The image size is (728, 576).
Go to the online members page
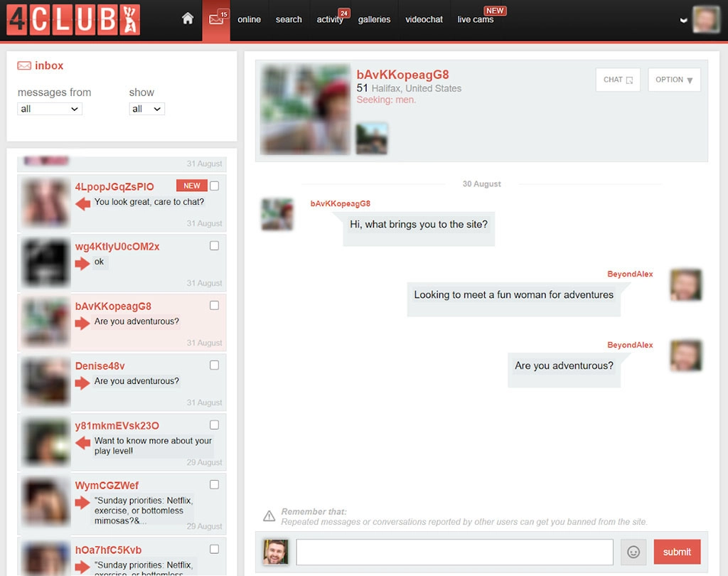[249, 19]
